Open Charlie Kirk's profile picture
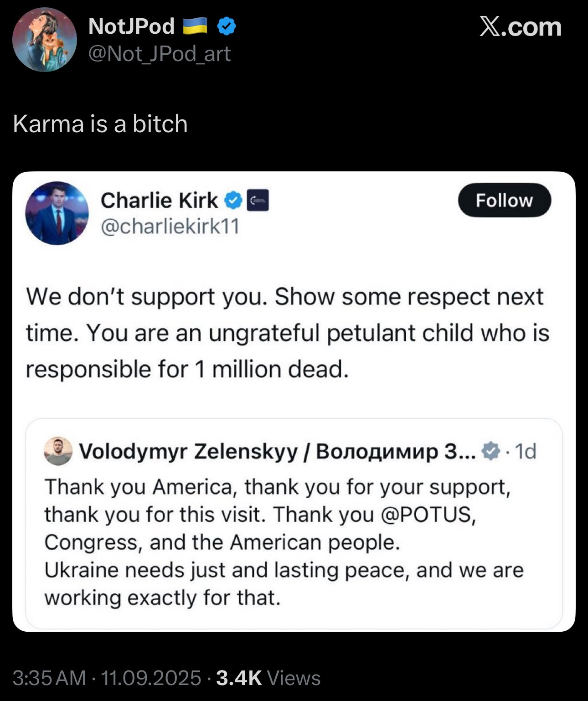Screen dimensions: 588x701 [57, 213]
